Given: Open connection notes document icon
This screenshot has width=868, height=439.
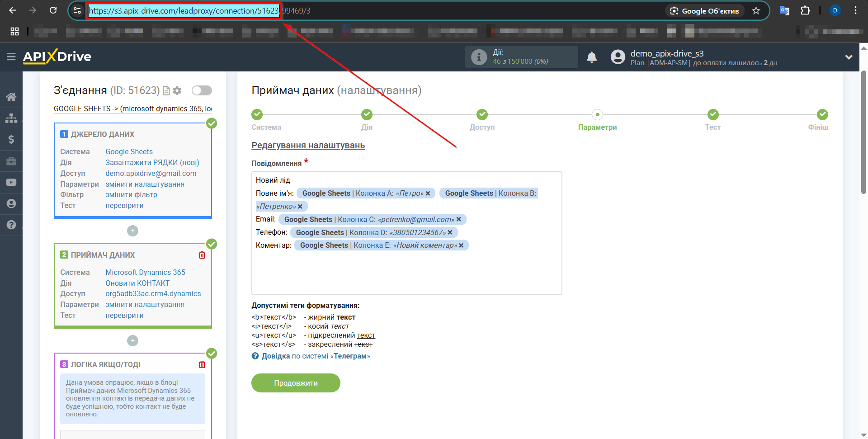Looking at the screenshot, I should point(166,91).
